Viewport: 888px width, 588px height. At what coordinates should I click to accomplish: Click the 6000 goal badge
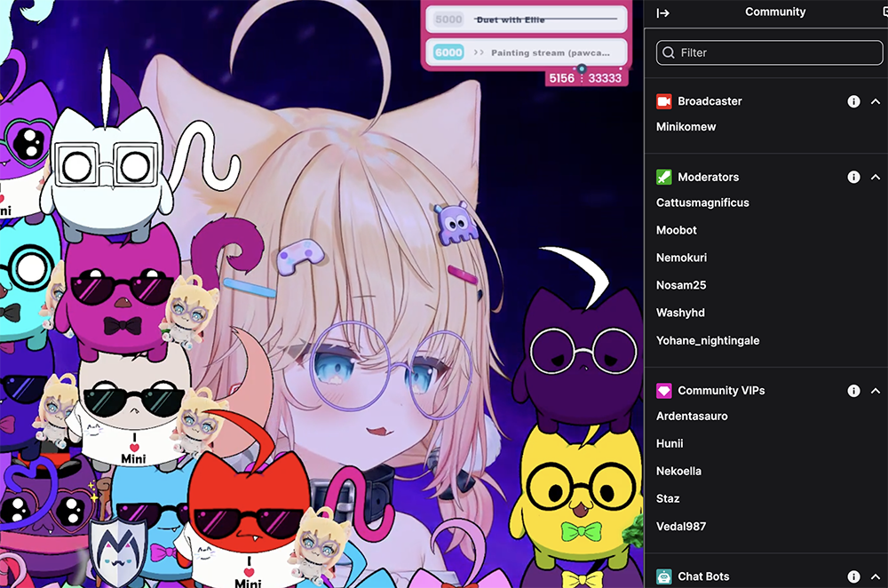pyautogui.click(x=448, y=52)
